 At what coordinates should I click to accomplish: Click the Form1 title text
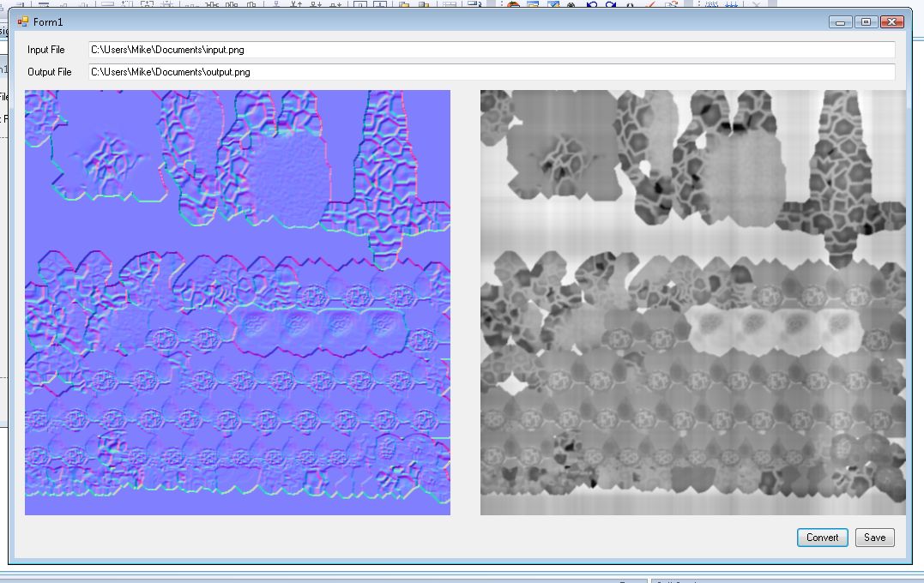48,21
